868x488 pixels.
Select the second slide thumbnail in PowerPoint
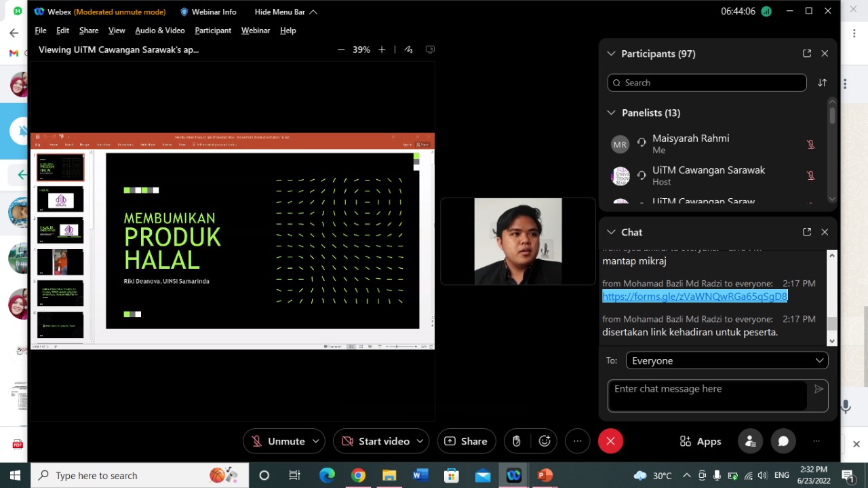(60, 200)
